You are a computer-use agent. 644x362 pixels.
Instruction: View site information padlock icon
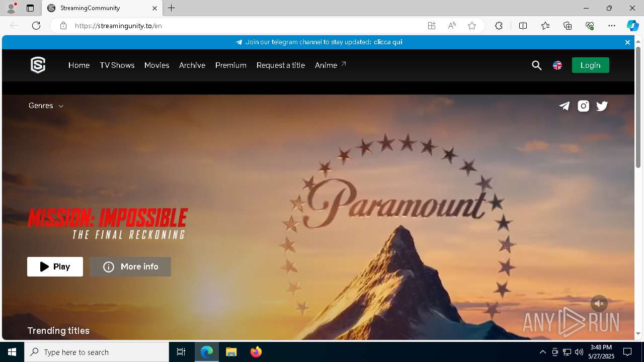[x=63, y=26]
